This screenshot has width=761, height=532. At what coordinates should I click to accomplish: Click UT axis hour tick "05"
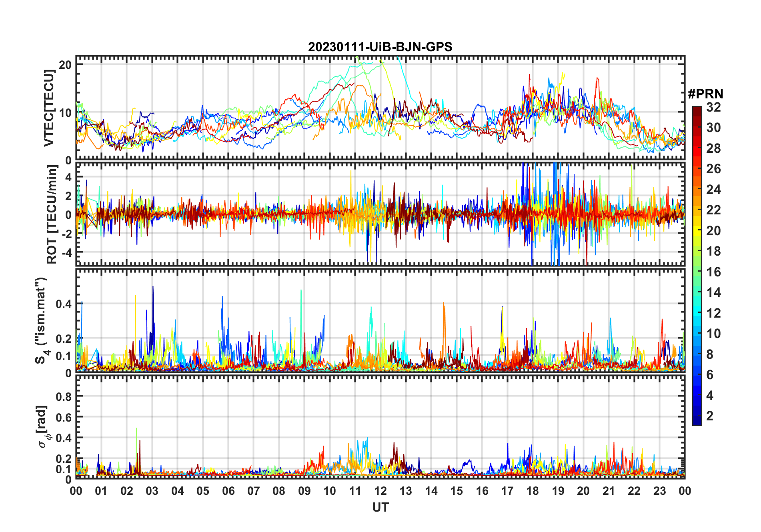203,491
